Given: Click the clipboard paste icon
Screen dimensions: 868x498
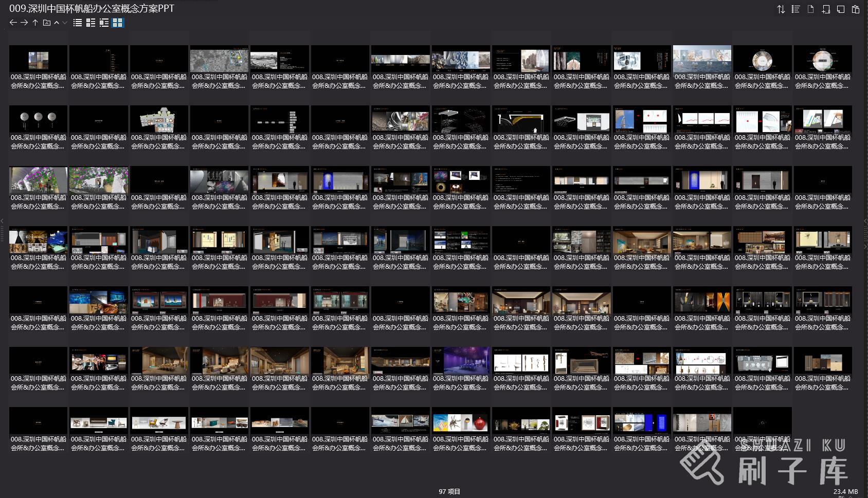Looking at the screenshot, I should click(x=856, y=9).
